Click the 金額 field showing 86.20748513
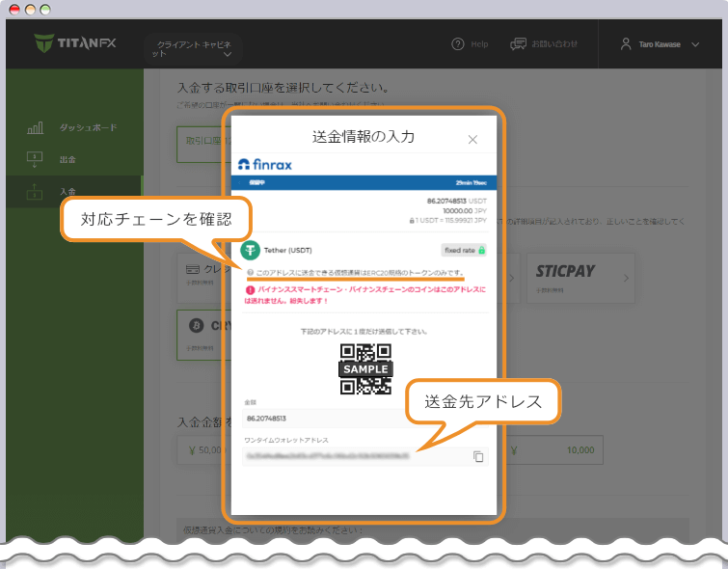Image resolution: width=728 pixels, height=569 pixels. (325, 419)
